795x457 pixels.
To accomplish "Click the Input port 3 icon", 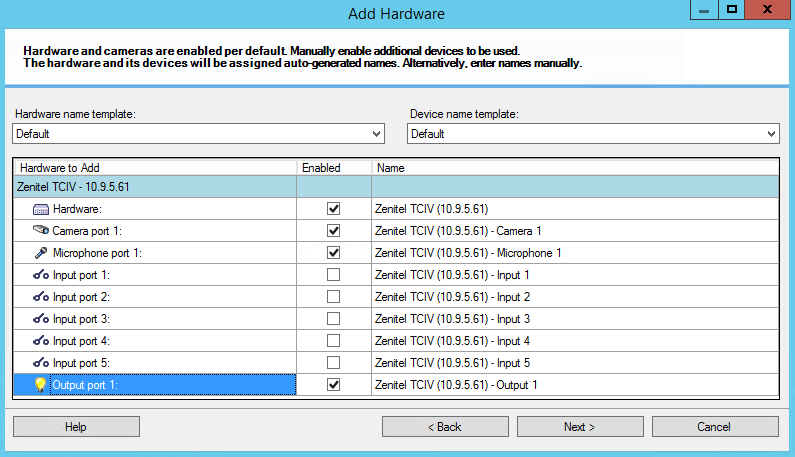I will click(41, 319).
